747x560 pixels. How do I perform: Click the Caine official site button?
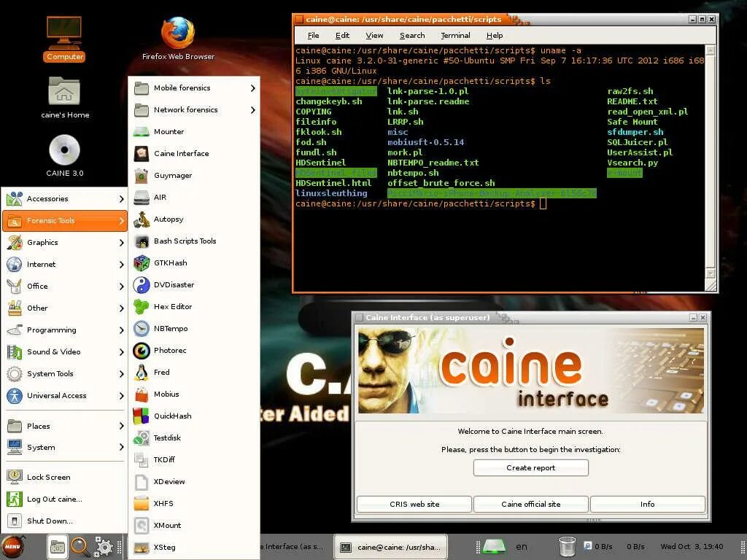(x=531, y=504)
